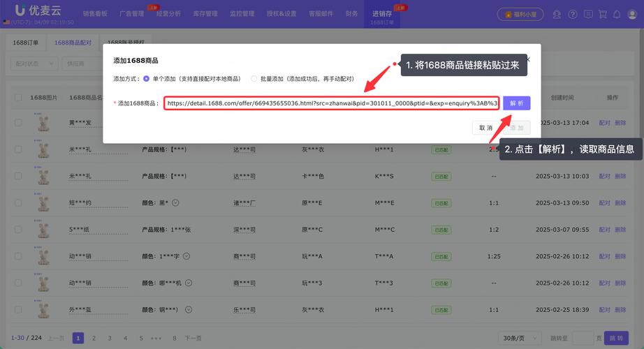This screenshot has height=349, width=644.
Task: Click the 跳转至 page number input
Action: [583, 338]
